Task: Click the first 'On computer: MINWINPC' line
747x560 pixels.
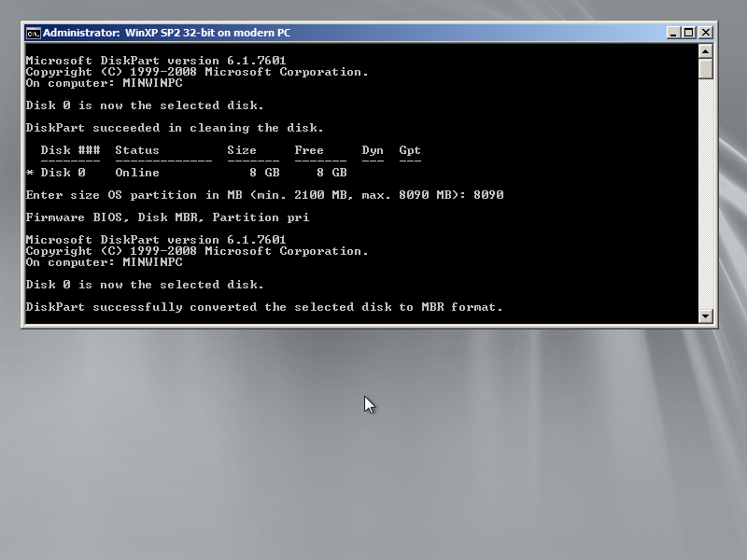Action: tap(104, 83)
